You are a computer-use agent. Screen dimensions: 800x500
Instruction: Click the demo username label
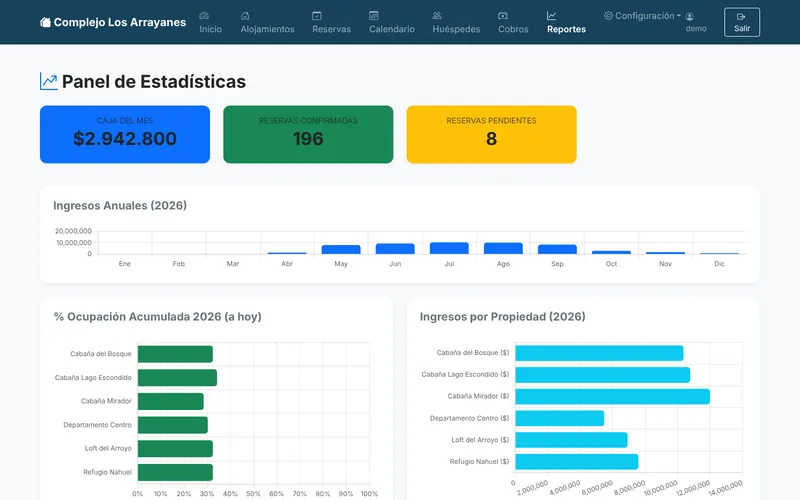(696, 29)
